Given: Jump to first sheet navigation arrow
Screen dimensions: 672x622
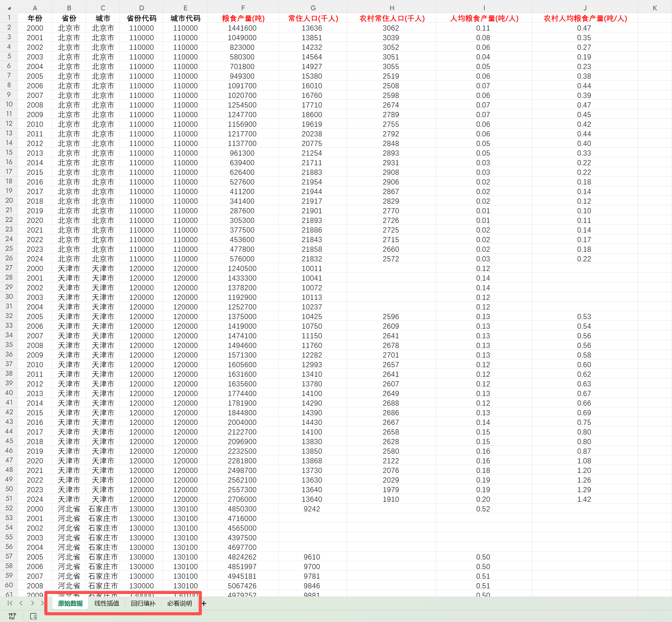Looking at the screenshot, I should tap(10, 603).
